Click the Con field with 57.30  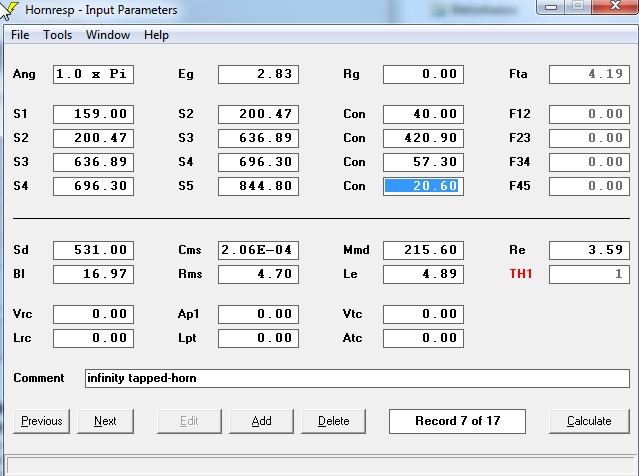[x=423, y=162]
